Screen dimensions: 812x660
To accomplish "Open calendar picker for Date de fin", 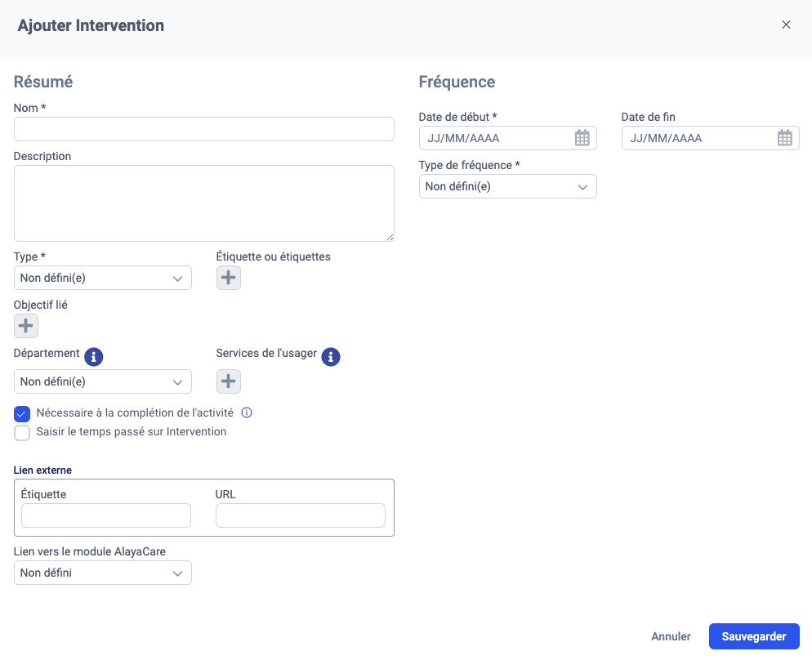I will tap(784, 138).
